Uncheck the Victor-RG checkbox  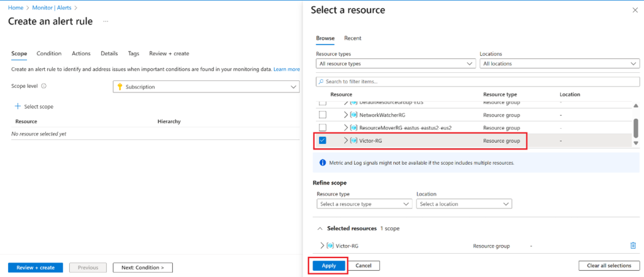pyautogui.click(x=323, y=141)
